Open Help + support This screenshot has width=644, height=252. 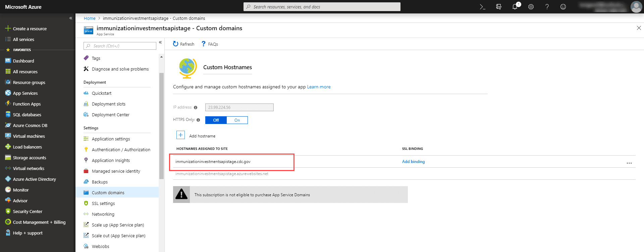28,233
